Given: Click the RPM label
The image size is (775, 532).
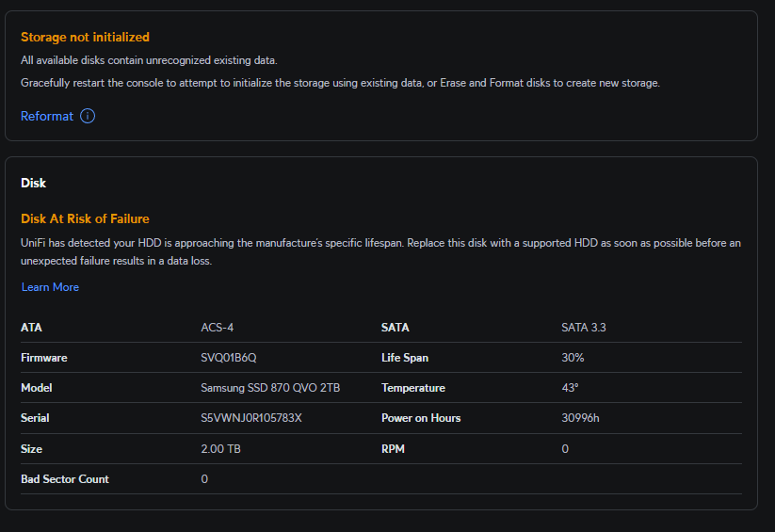Looking at the screenshot, I should tap(393, 449).
